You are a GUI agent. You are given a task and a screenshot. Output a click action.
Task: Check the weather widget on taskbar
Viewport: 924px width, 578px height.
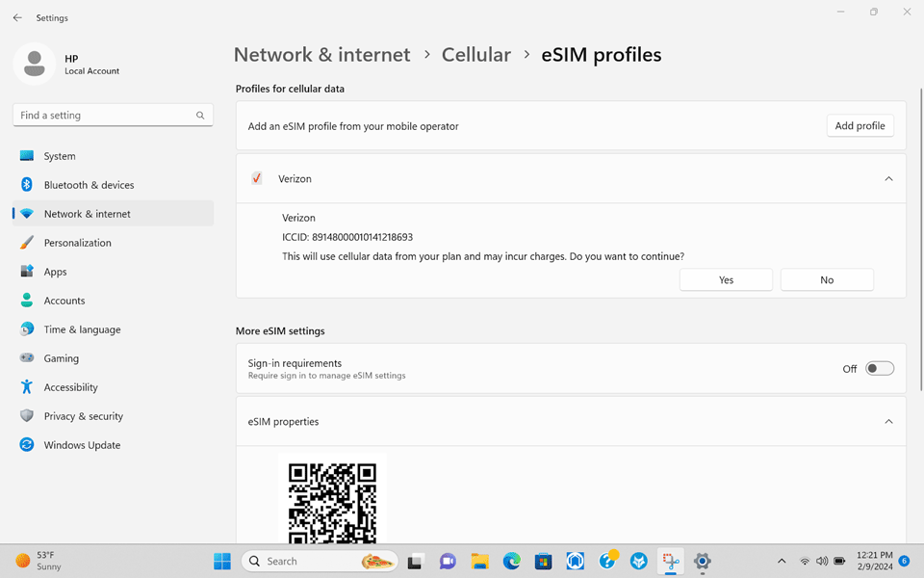[x=37, y=560]
